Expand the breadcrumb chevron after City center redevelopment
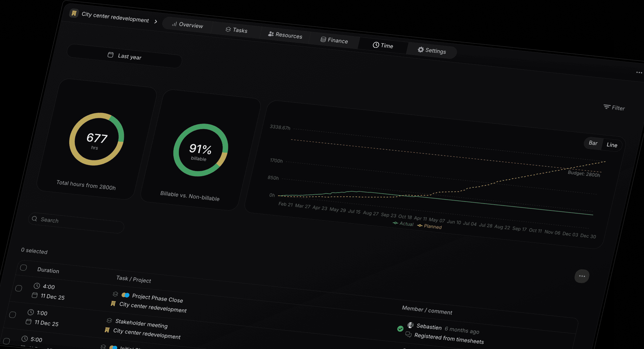This screenshot has width=644, height=349. [156, 21]
